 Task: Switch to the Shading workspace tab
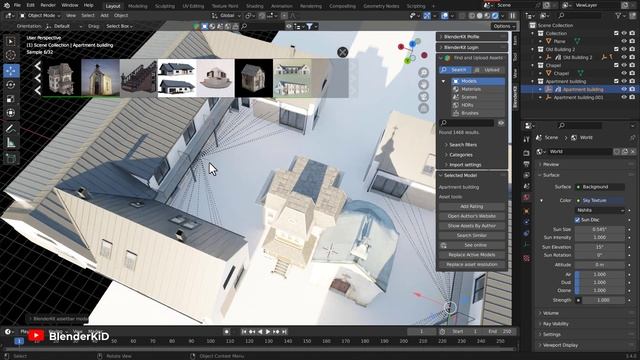[254, 6]
